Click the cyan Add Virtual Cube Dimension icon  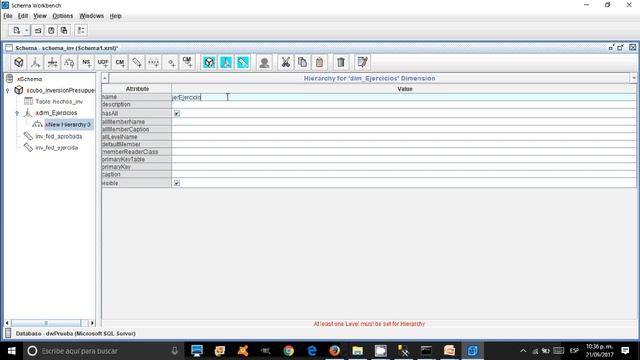coord(226,62)
